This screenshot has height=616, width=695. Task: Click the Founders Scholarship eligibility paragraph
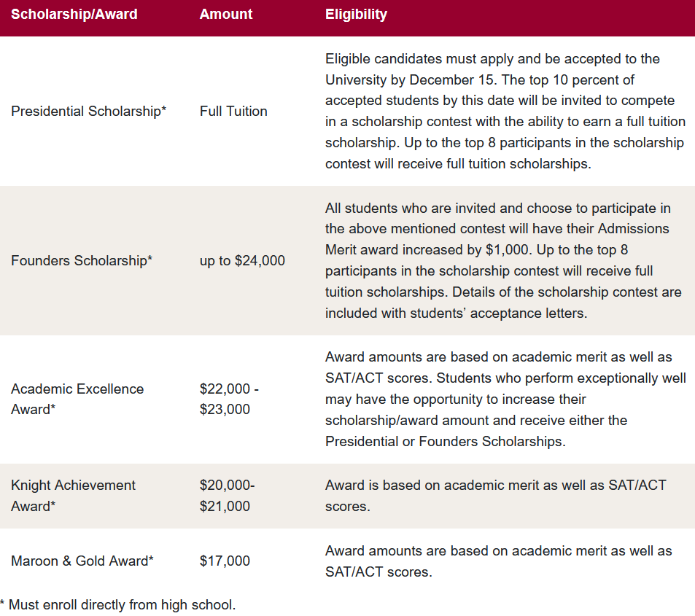[503, 261]
